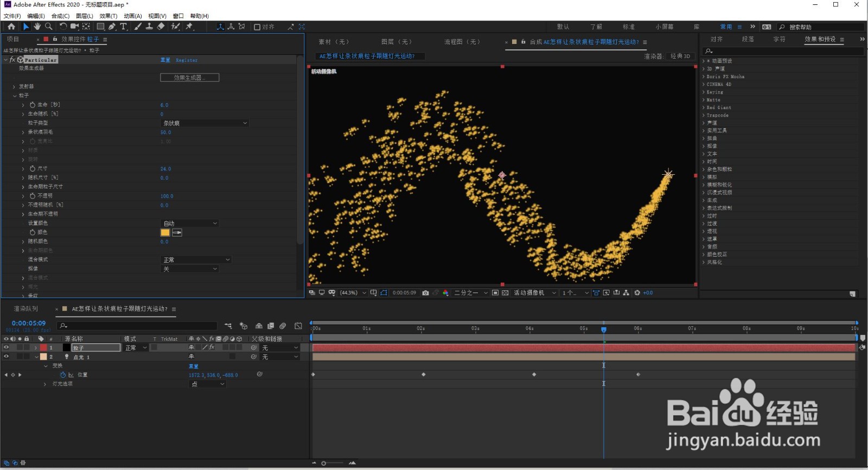Expand the Trapcode effects category
The image size is (868, 470).
(704, 115)
